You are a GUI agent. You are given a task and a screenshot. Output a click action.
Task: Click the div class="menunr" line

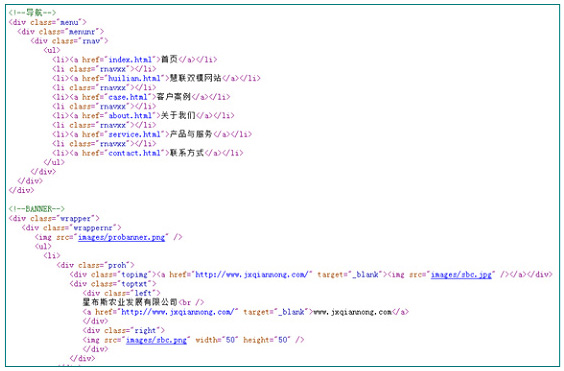[x=60, y=32]
